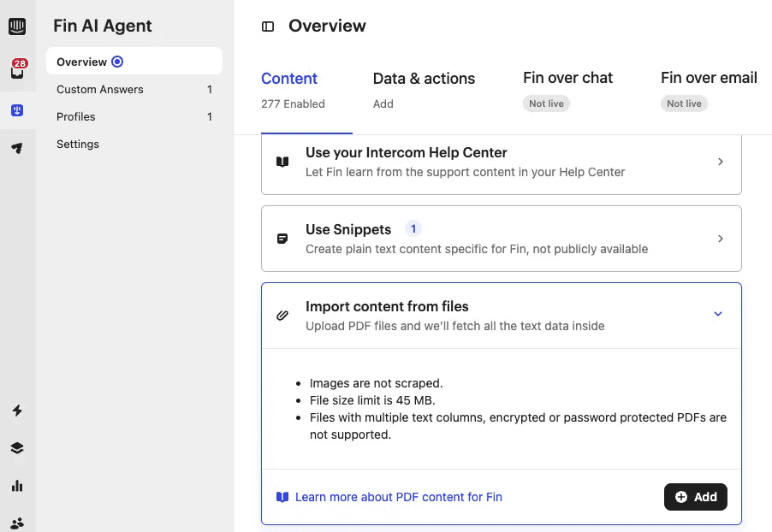Viewport: 772px width, 532px height.
Task: Collapse the Import content from files section
Action: point(718,314)
